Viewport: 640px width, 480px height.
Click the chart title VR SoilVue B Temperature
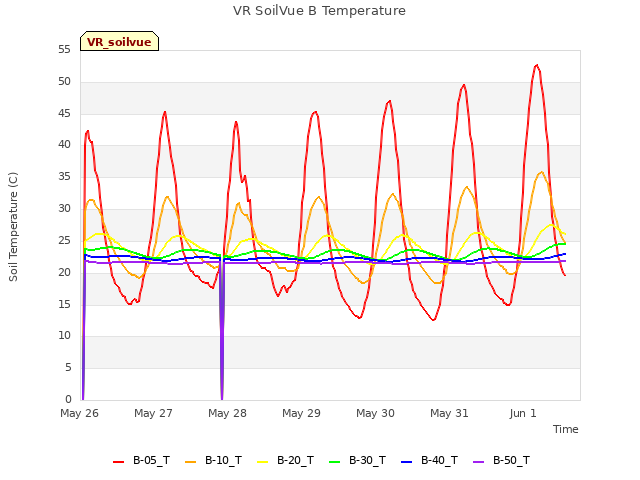pos(319,11)
